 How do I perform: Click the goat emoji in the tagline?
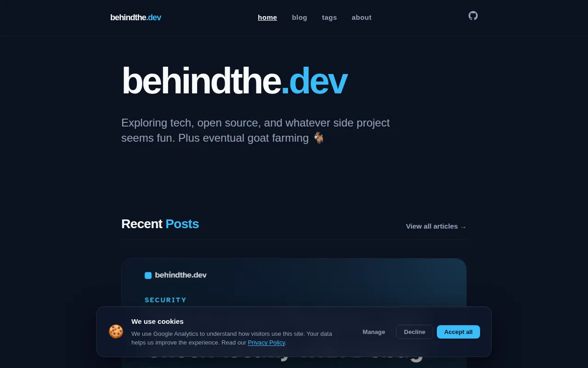(x=319, y=138)
